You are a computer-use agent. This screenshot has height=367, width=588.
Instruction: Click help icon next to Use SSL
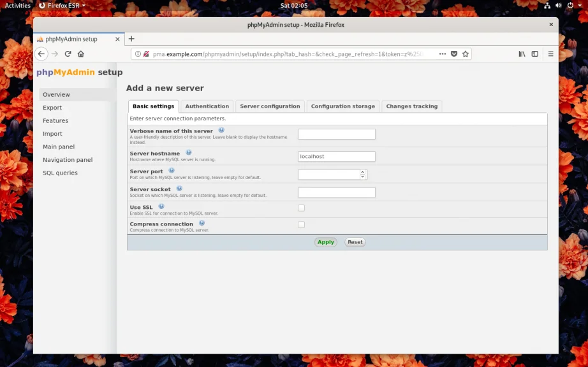[x=161, y=206]
